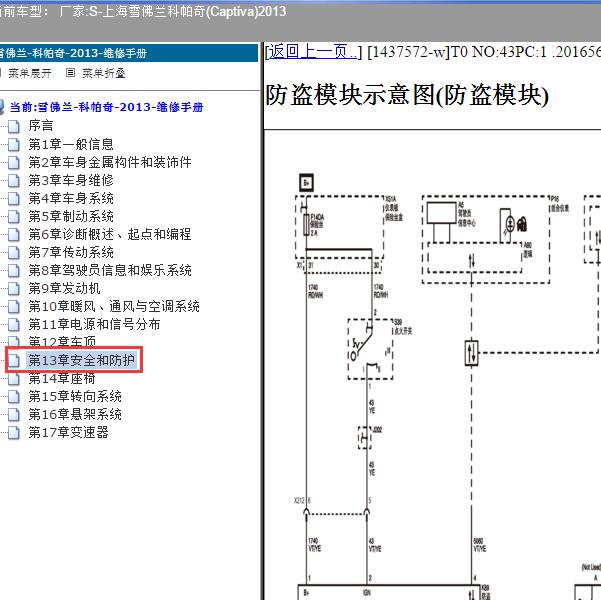
Task: Open 第11章电源和信号分布 chapter
Action: pos(94,324)
